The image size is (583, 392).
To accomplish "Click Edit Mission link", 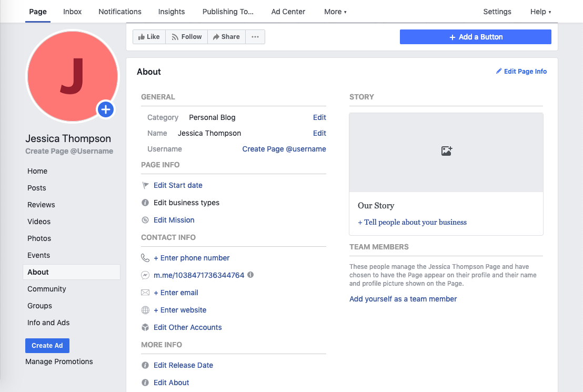I will pyautogui.click(x=174, y=220).
